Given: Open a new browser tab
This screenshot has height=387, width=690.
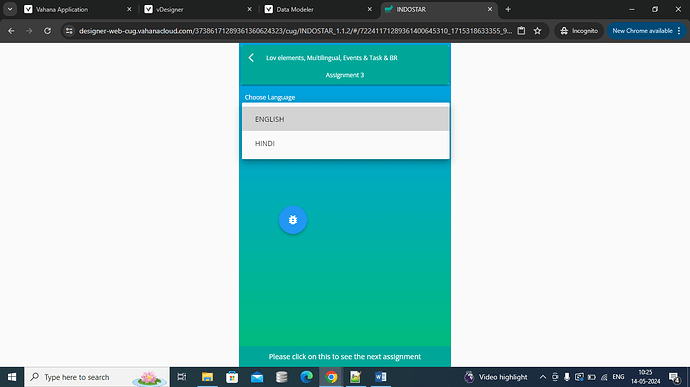Looking at the screenshot, I should click(x=508, y=9).
